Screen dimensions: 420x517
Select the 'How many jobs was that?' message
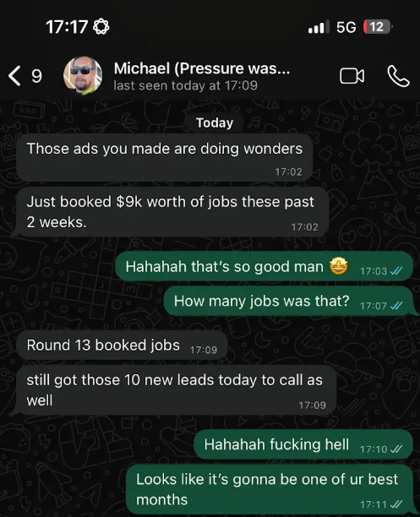click(x=290, y=301)
